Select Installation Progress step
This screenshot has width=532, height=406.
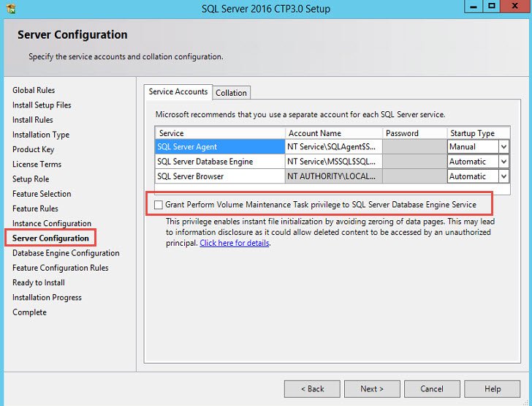[47, 298]
